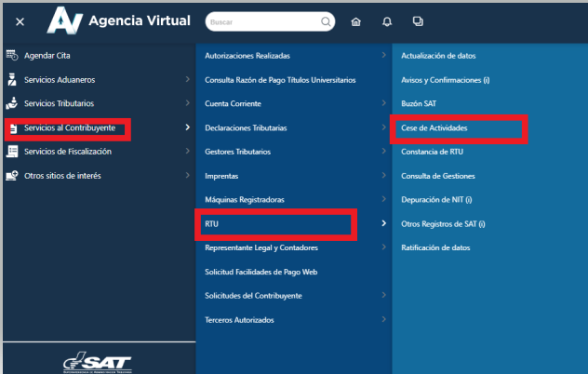This screenshot has width=588, height=374.
Task: Click the Servicios Tributarios icon
Action: click(12, 103)
